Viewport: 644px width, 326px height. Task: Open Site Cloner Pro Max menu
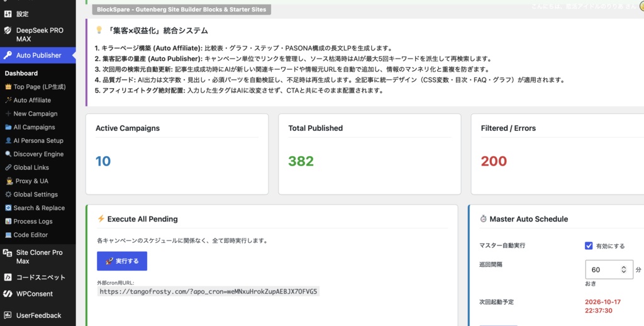[x=38, y=257]
